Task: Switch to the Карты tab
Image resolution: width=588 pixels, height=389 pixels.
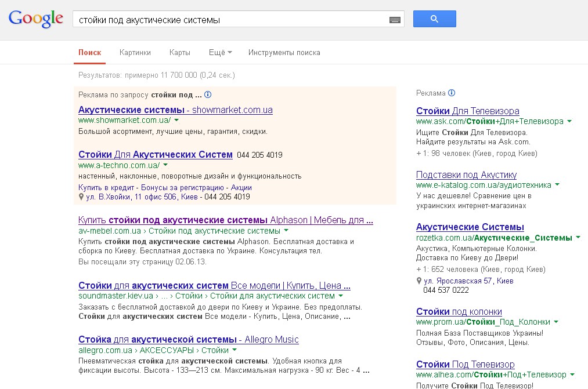Action: 179,52
